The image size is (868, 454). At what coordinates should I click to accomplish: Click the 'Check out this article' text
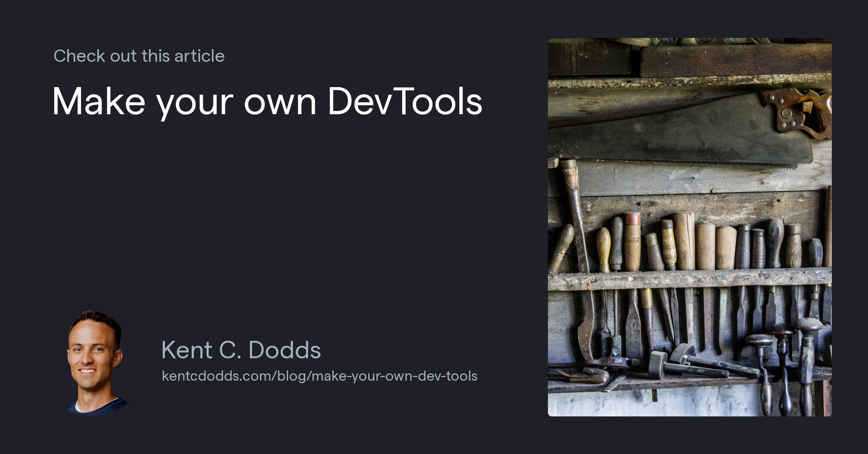point(139,56)
